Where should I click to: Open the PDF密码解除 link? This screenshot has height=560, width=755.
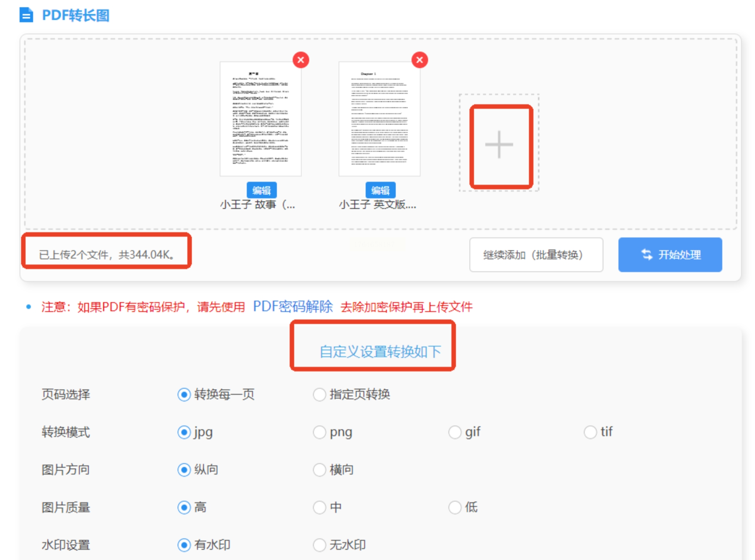(293, 307)
